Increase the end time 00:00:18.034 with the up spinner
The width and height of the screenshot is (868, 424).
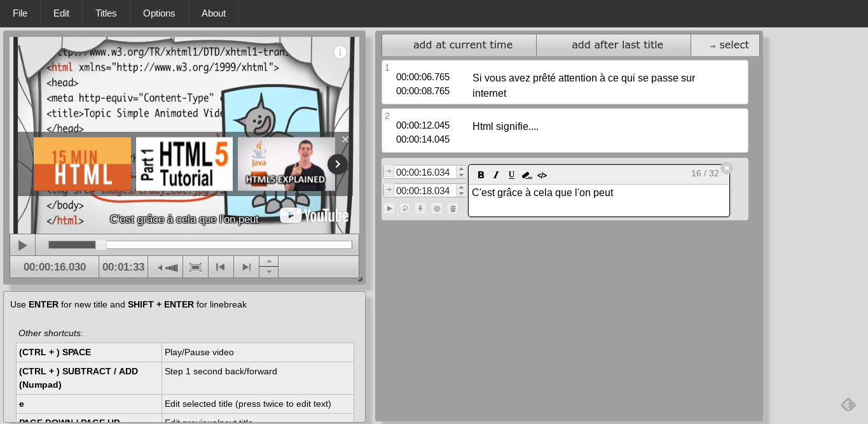(461, 187)
